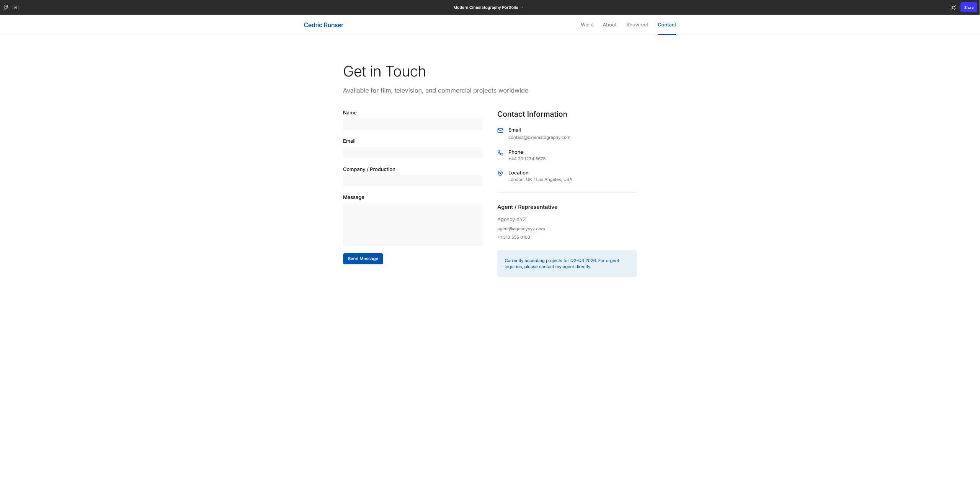This screenshot has height=500, width=980.
Task: Click the Message text area
Action: [413, 225]
